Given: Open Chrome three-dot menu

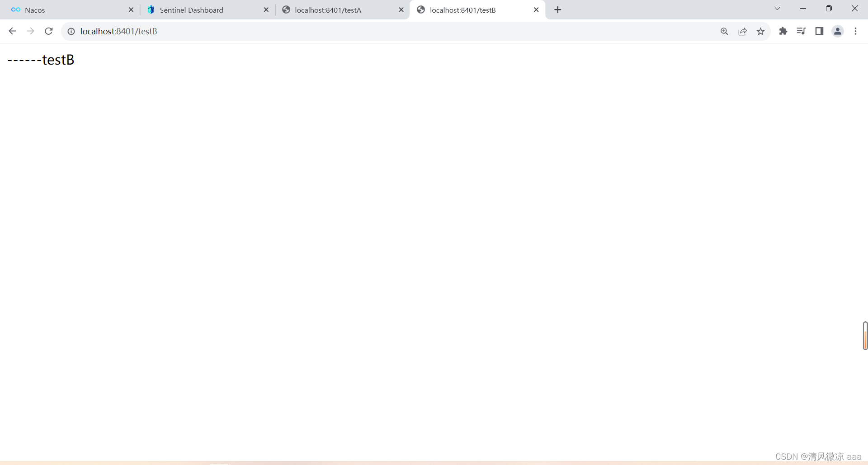Looking at the screenshot, I should (855, 31).
